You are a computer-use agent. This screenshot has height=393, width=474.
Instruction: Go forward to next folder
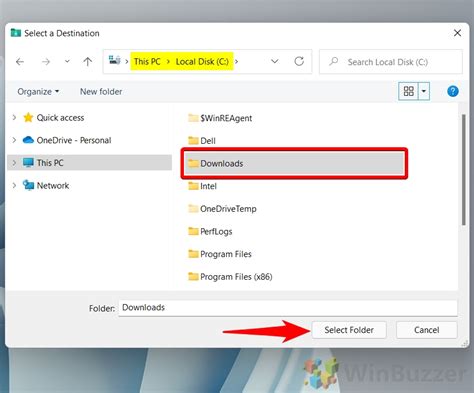pos(46,62)
